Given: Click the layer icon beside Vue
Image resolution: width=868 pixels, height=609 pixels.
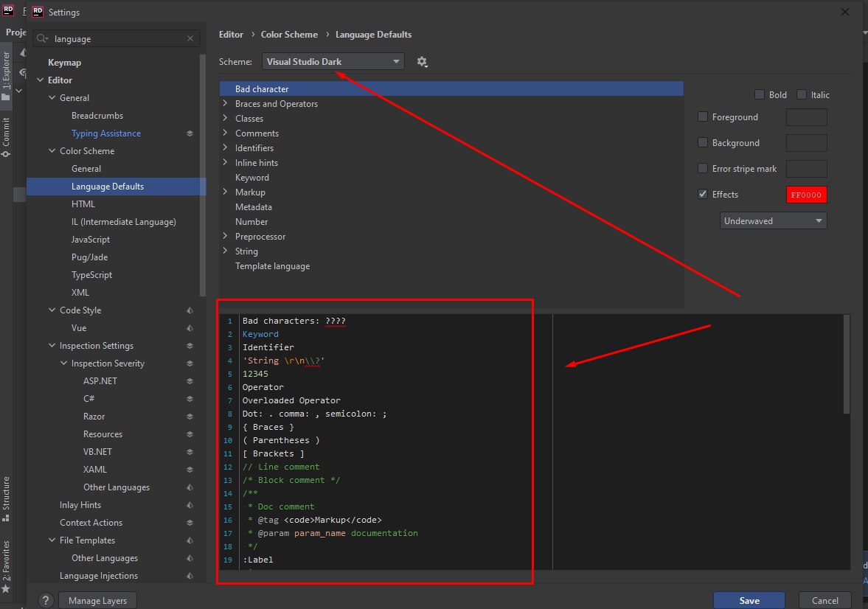Looking at the screenshot, I should pyautogui.click(x=190, y=328).
